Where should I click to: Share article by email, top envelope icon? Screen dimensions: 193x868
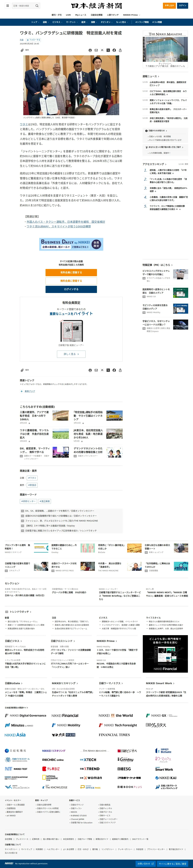(x=96, y=50)
